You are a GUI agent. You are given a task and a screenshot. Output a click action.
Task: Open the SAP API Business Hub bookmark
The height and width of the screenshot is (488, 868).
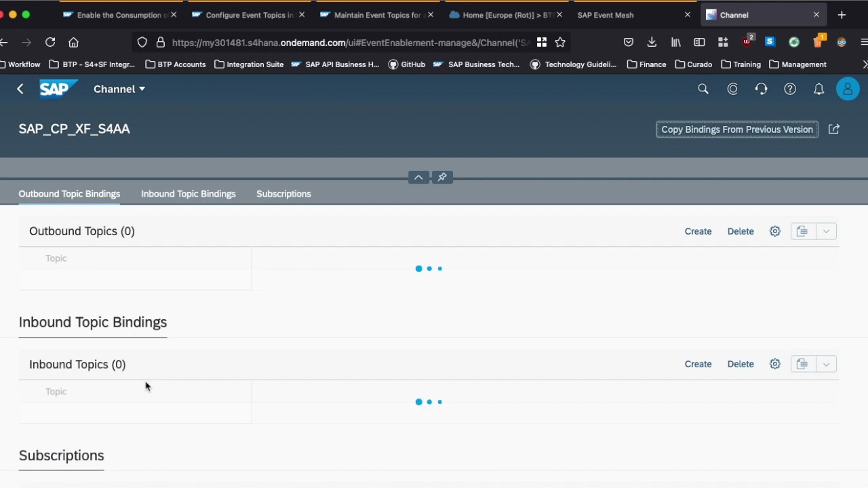pyautogui.click(x=335, y=64)
